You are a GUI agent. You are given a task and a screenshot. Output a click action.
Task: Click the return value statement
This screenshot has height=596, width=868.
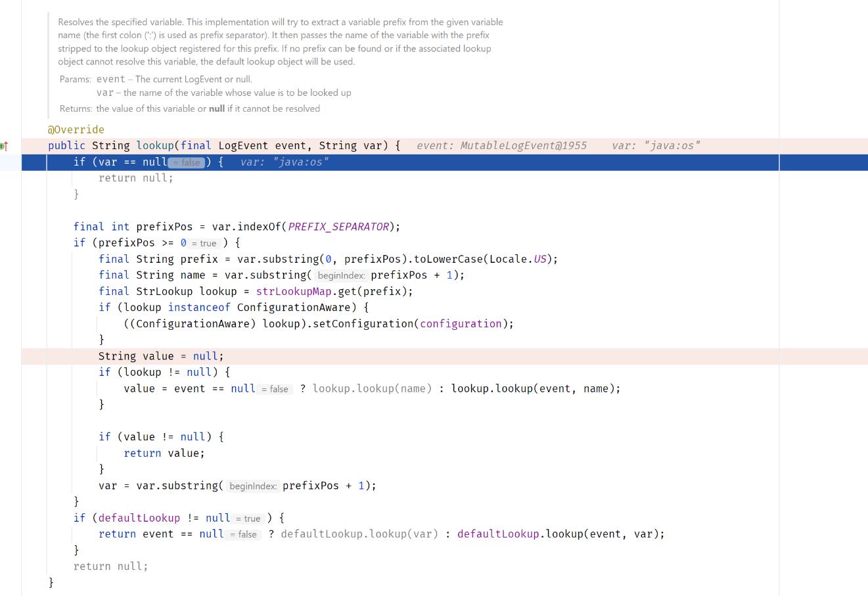pos(164,453)
